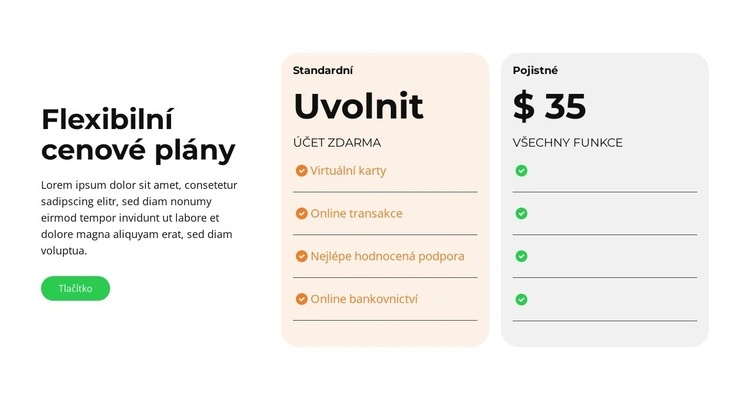Click the Nejlépe hodnocená podpora text
The image size is (750, 404).
(x=387, y=256)
